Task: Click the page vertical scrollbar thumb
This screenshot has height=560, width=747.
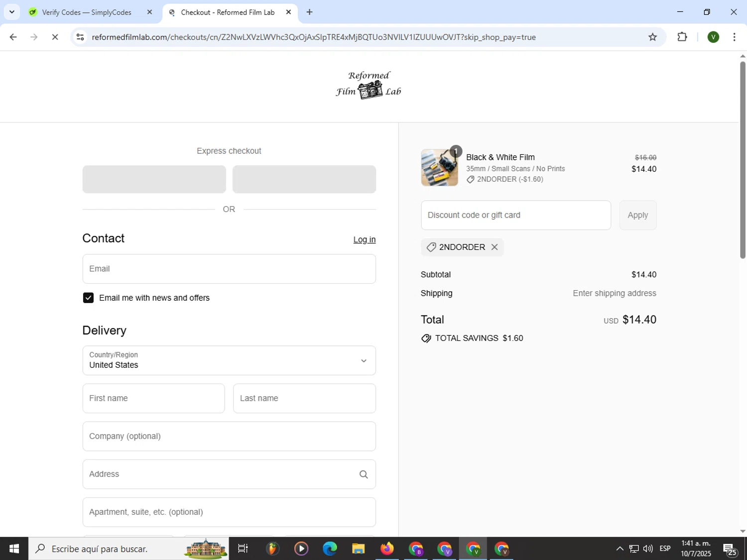Action: click(743, 159)
